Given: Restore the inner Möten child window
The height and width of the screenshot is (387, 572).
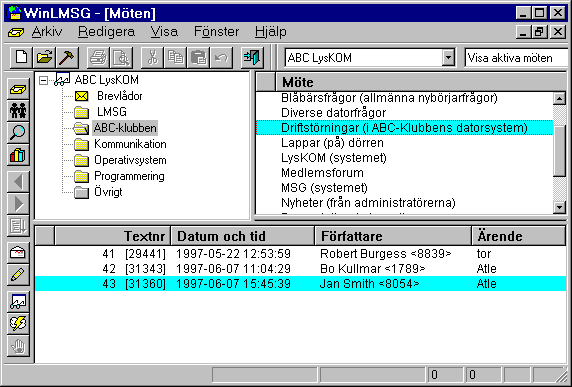Looking at the screenshot, I should (539, 32).
